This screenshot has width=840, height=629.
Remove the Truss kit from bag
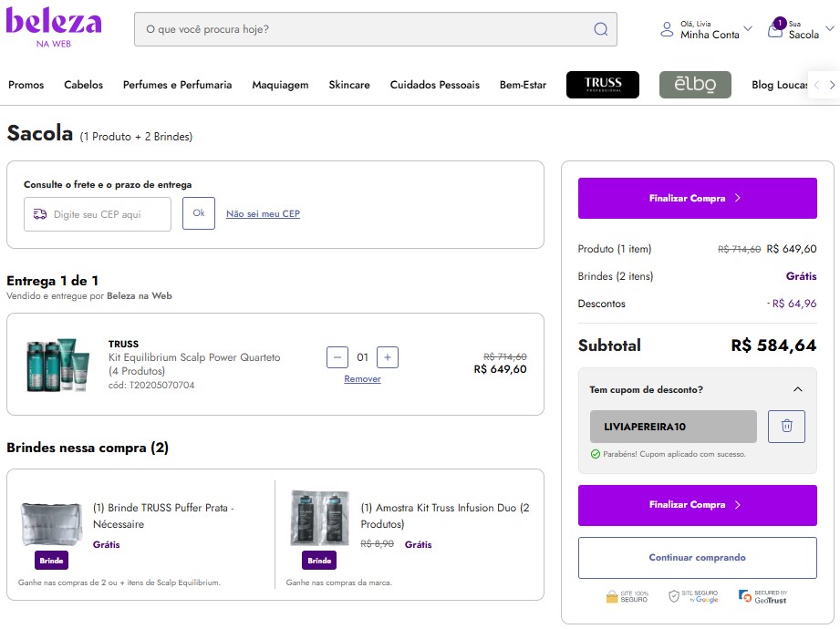tap(362, 379)
